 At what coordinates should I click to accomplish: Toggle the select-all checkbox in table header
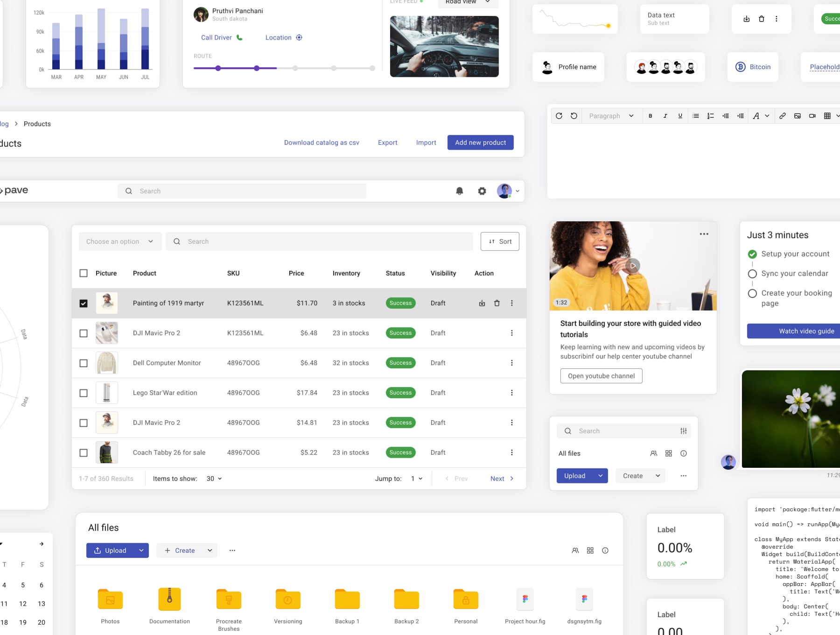point(84,273)
